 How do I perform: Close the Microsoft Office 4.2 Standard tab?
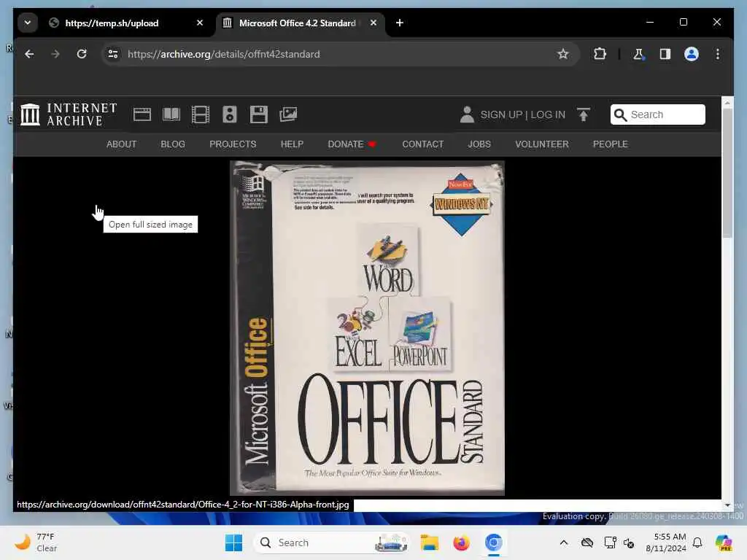373,23
